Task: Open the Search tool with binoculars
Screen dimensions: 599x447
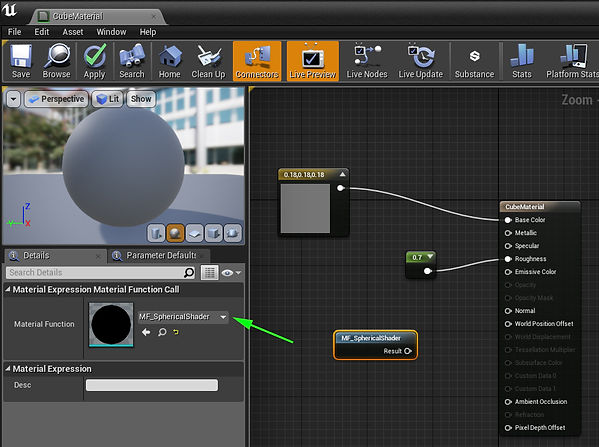Action: click(132, 61)
